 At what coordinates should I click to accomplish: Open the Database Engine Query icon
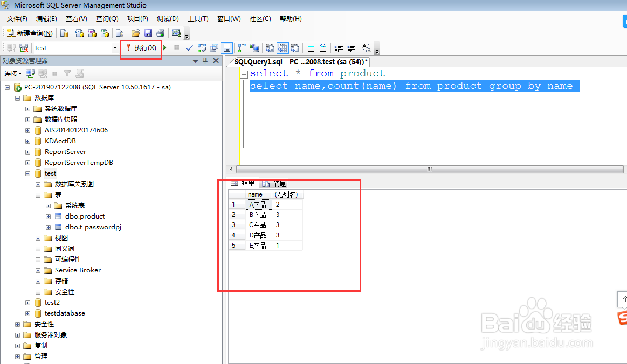click(x=64, y=33)
